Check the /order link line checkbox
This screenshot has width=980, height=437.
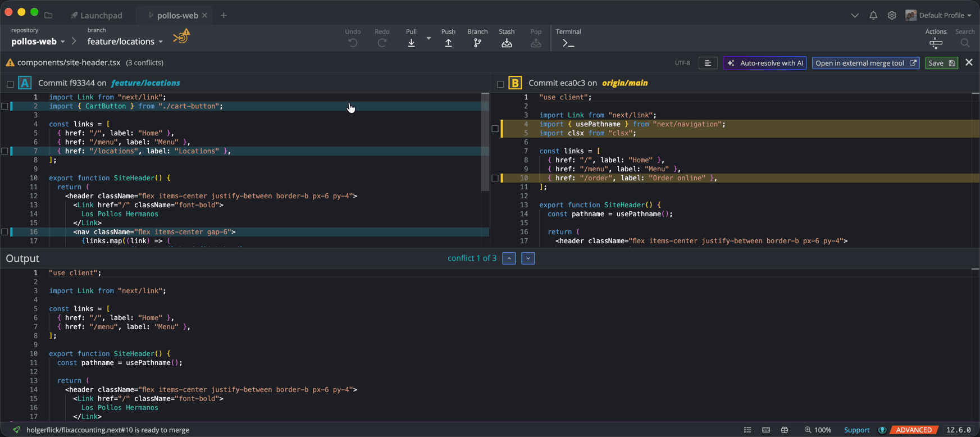pos(495,178)
